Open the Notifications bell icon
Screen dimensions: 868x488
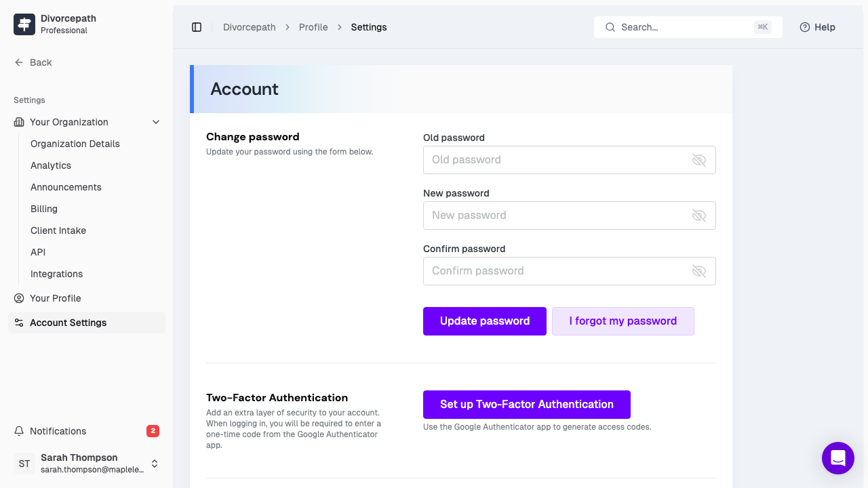(19, 431)
